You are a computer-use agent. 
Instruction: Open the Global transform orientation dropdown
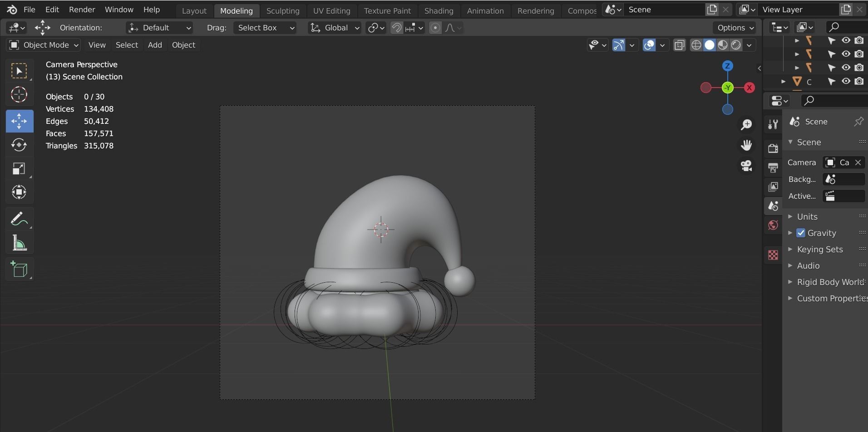(x=335, y=28)
